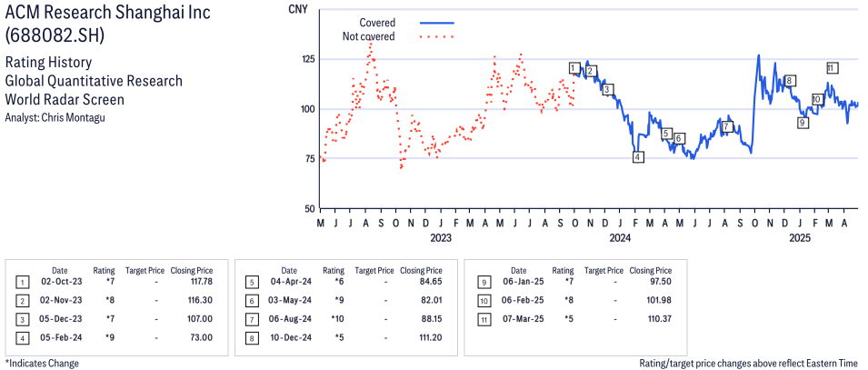Viewport: 868px width, 370px height.
Task: Click chart marker 2 on the price line
Action: 591,71
